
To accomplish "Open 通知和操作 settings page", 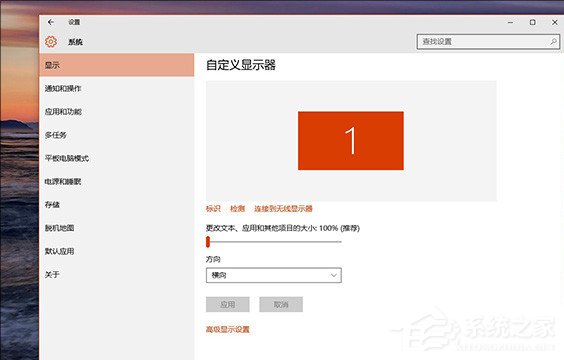I will point(117,88).
